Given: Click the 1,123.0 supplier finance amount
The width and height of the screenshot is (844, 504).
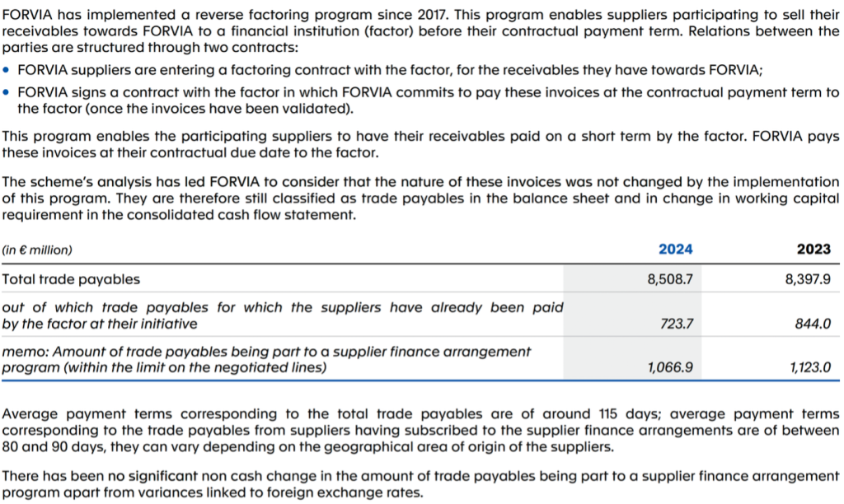Looking at the screenshot, I should pos(810,367).
